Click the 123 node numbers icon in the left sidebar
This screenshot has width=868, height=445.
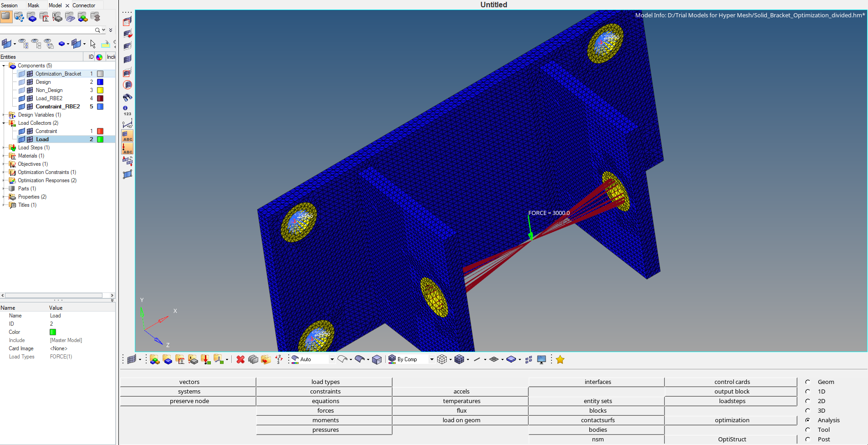click(126, 111)
